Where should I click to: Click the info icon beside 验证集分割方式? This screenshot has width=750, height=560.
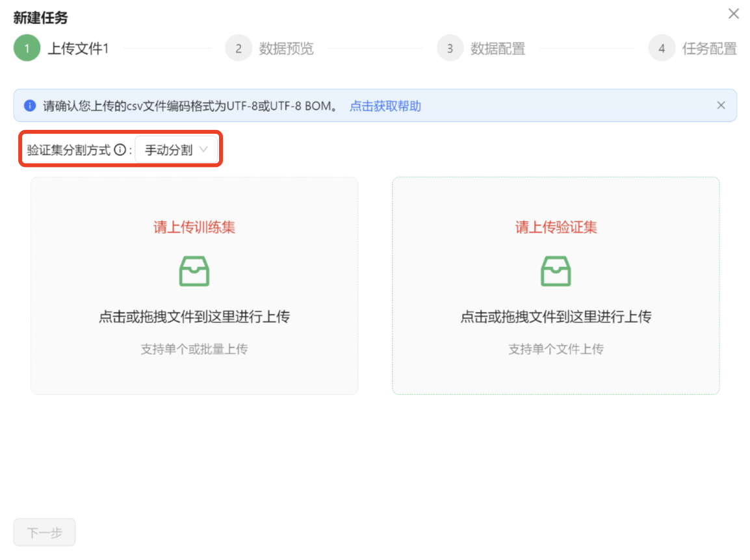[x=120, y=150]
